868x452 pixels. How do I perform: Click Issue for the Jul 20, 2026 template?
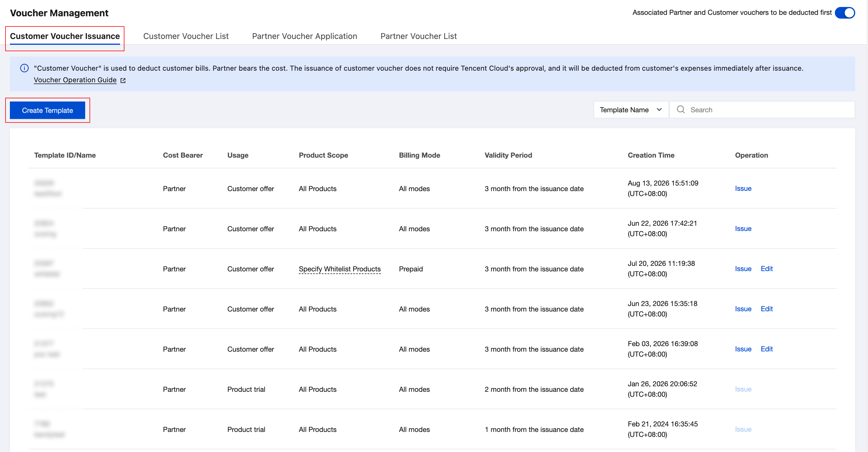pyautogui.click(x=743, y=269)
